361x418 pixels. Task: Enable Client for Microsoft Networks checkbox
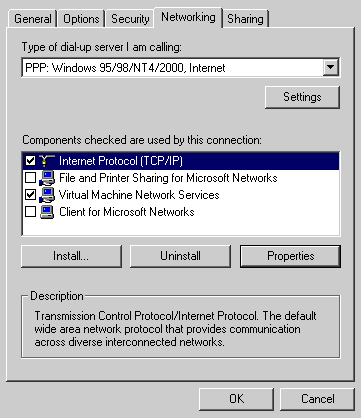[30, 212]
